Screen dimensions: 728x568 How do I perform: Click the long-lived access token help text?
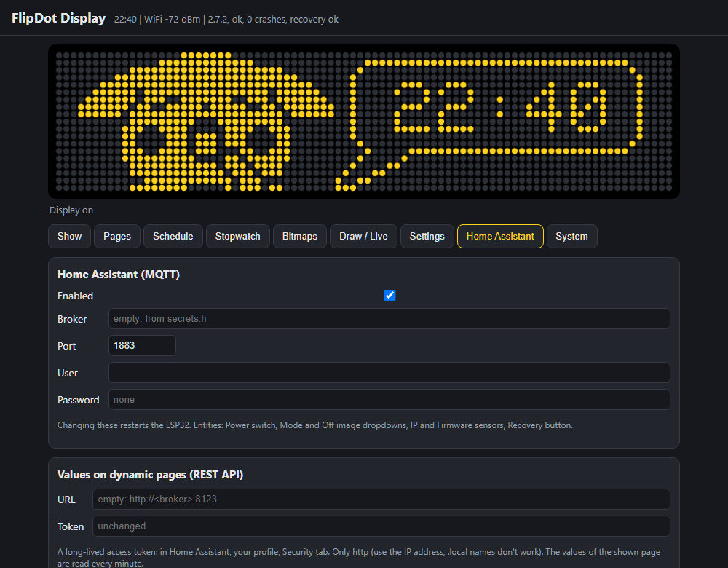[359, 557]
